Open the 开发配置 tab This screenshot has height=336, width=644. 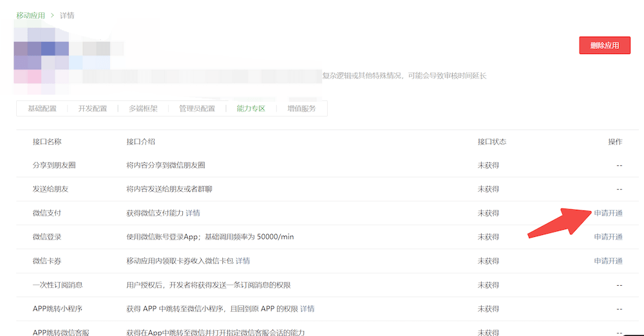point(93,109)
